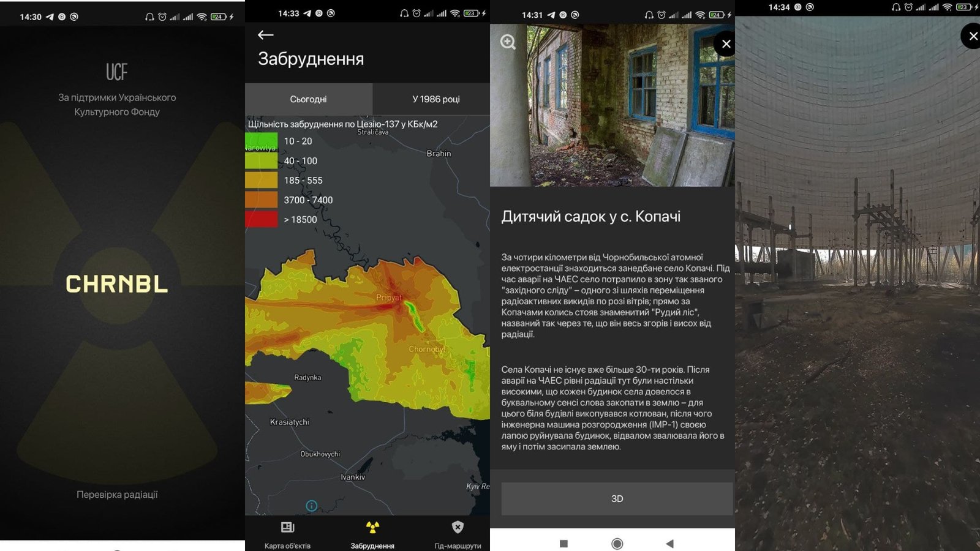Click the magnifier zoom icon on photo
980x551 pixels.
(508, 42)
